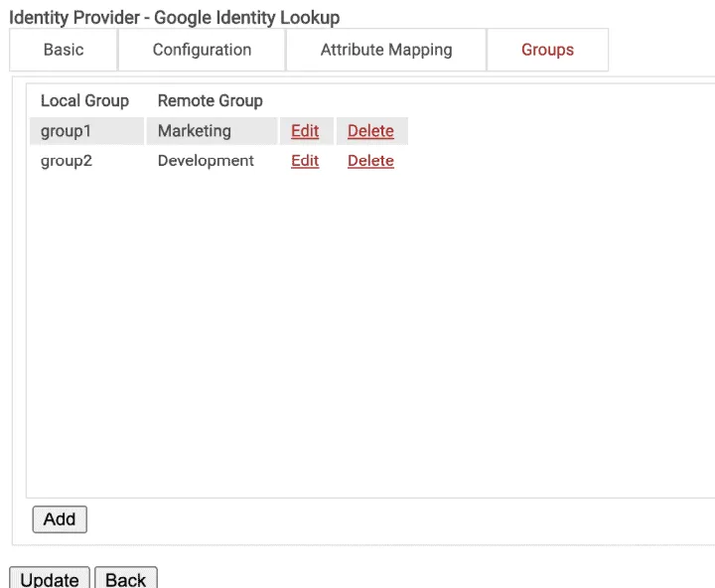715x588 pixels.
Task: Open the Configuration tab
Action: tap(202, 50)
